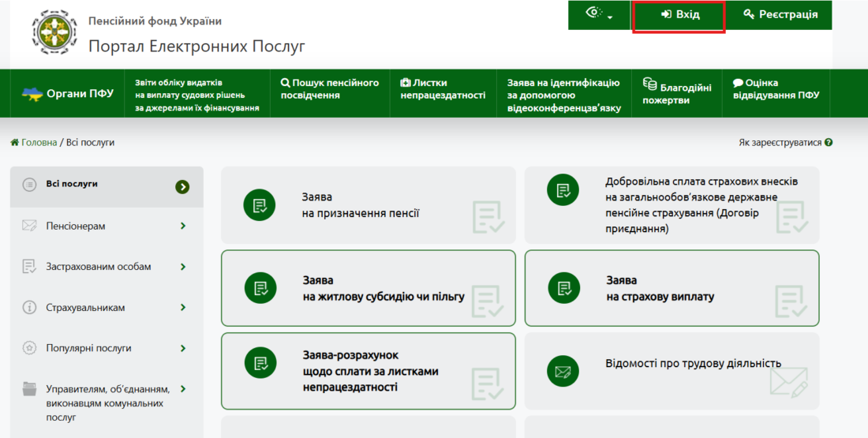
Task: Open Пошук пенсійного посвідчення menu item
Action: click(x=330, y=88)
